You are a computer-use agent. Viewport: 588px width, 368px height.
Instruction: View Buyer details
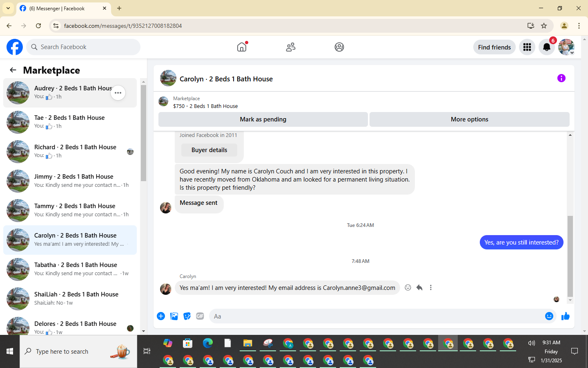click(209, 150)
